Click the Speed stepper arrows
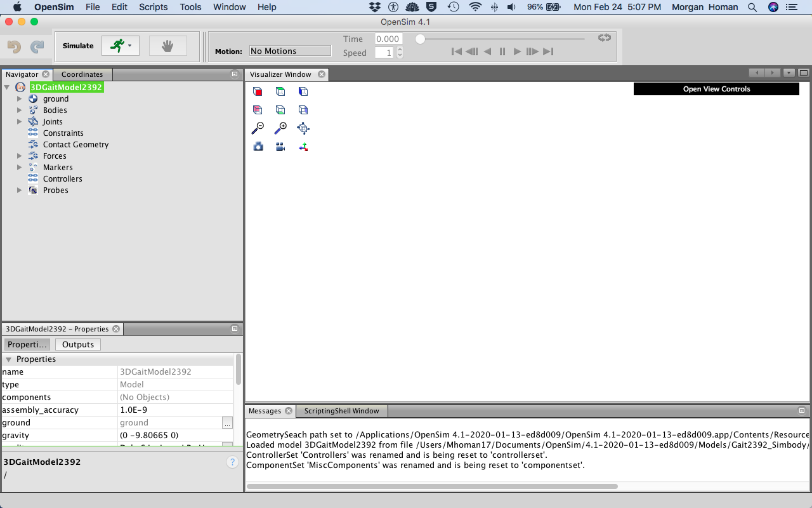Viewport: 812px width, 508px height. (x=400, y=53)
